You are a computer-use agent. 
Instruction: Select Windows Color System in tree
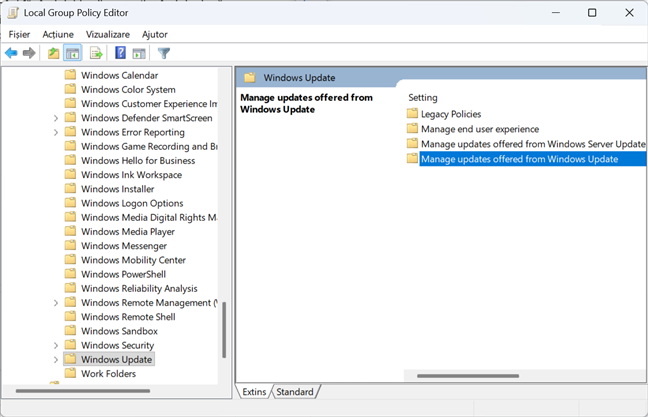click(128, 90)
